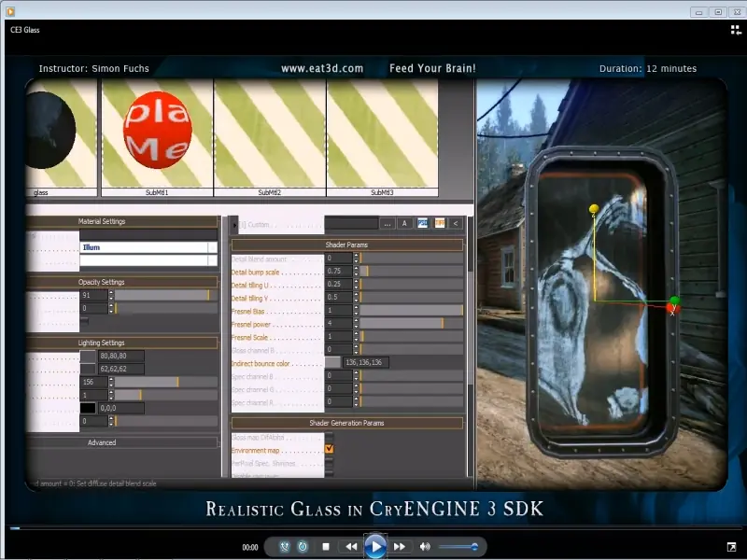Click the Fresnel power slider bar
The image size is (747, 560).
[412, 323]
